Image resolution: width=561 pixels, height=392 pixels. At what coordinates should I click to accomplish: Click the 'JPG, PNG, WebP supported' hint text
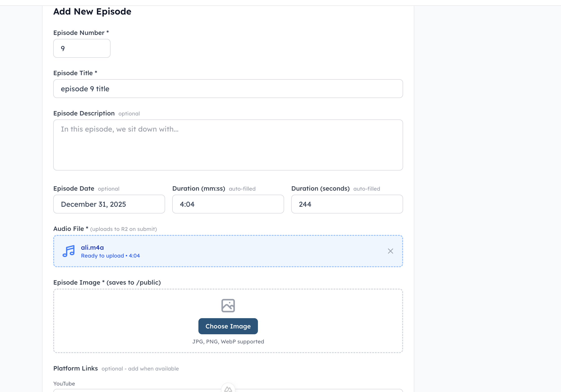tap(228, 341)
